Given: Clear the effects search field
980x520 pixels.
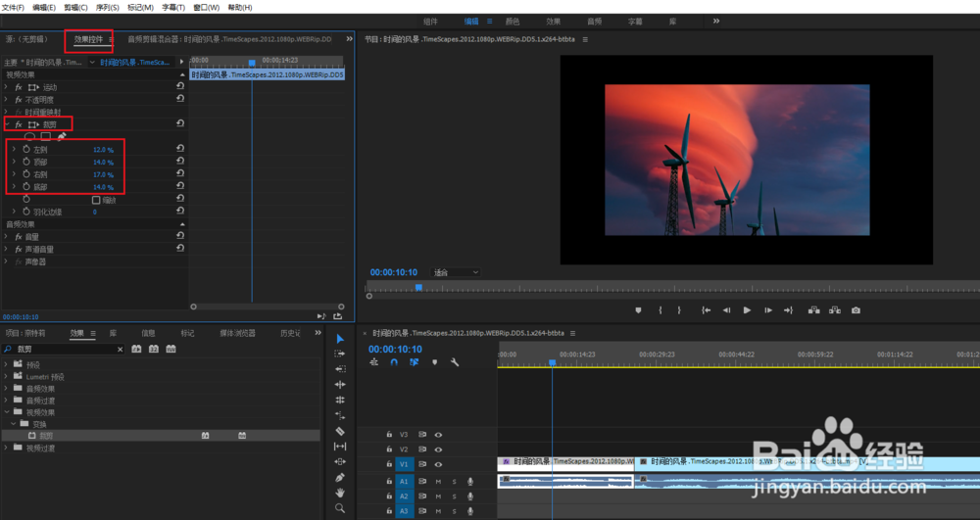Looking at the screenshot, I should tap(121, 350).
